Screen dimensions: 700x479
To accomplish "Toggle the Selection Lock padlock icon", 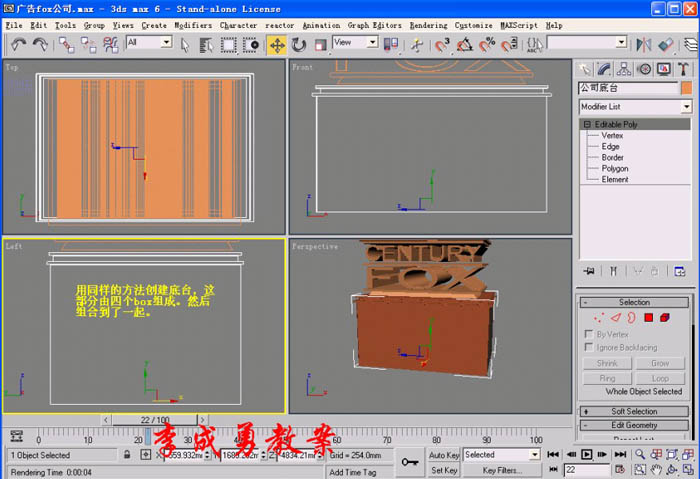I will [x=127, y=455].
